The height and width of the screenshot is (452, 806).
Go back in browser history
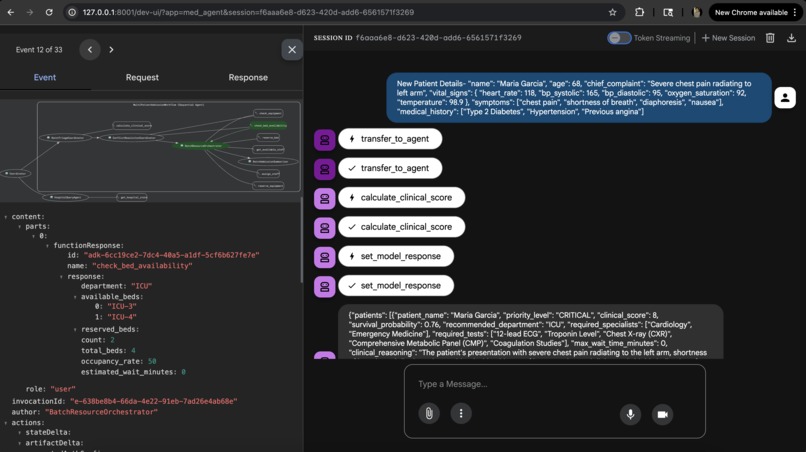coord(11,12)
